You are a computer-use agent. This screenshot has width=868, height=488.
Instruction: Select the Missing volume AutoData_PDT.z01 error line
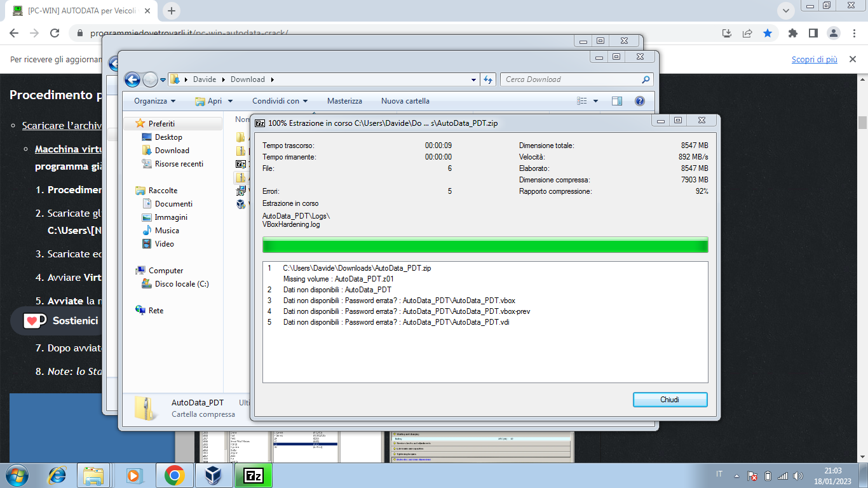(338, 279)
